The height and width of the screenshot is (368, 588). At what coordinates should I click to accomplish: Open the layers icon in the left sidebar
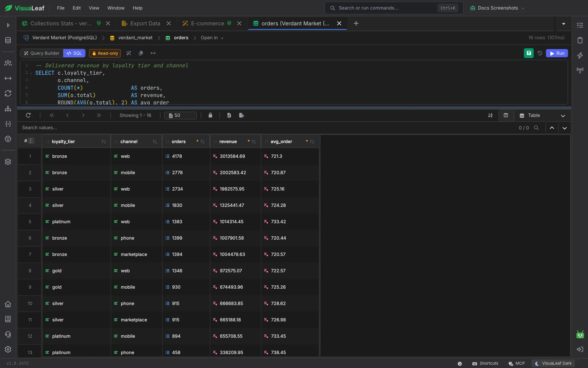click(x=8, y=162)
